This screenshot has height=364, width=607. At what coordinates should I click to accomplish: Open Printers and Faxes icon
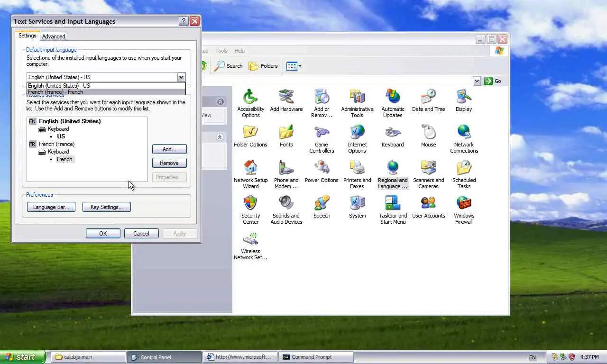click(x=357, y=174)
